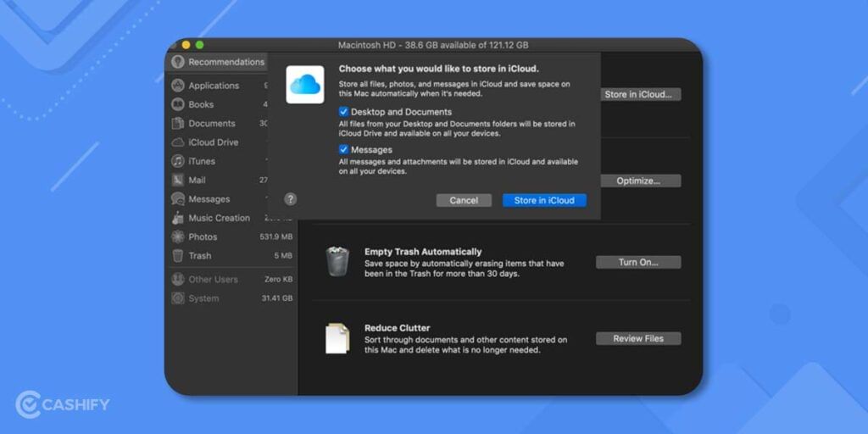Click the '31.41 GB' System size
This screenshot has width=868, height=434.
[x=277, y=298]
